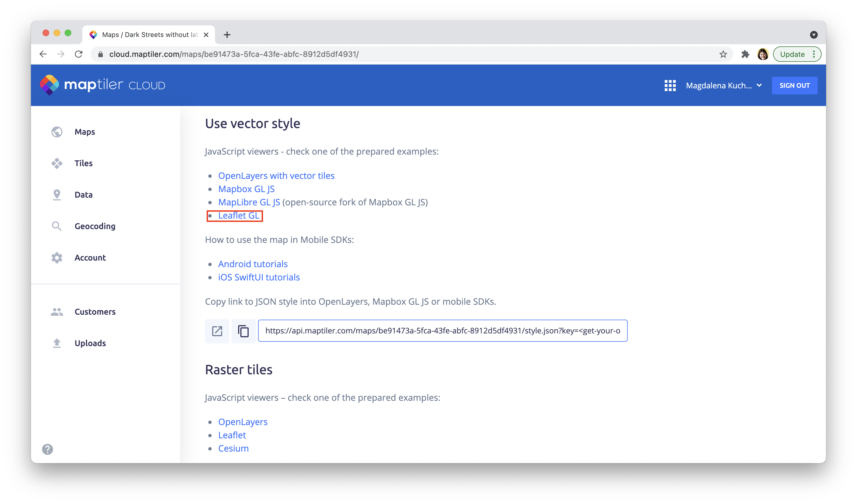Click the copy style link icon
Viewport: 857px width, 504px height.
[243, 331]
